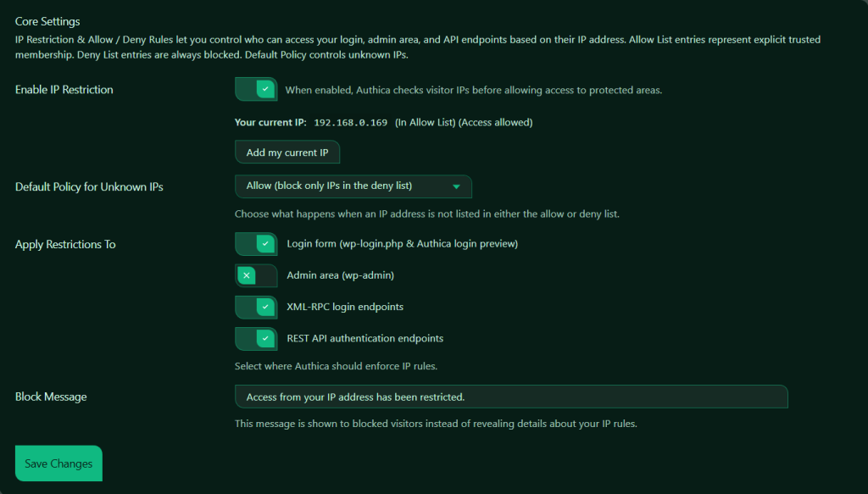Toggle the Enable IP Restriction switch
868x494 pixels.
point(256,89)
